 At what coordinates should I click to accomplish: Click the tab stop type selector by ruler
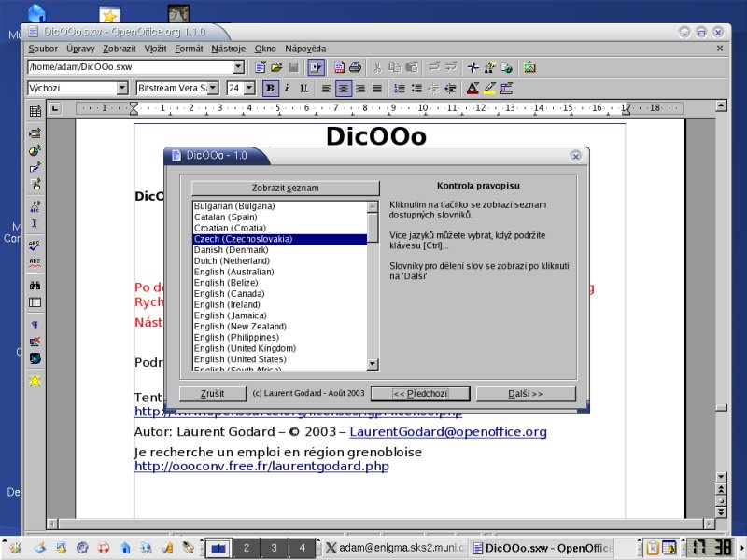55,108
